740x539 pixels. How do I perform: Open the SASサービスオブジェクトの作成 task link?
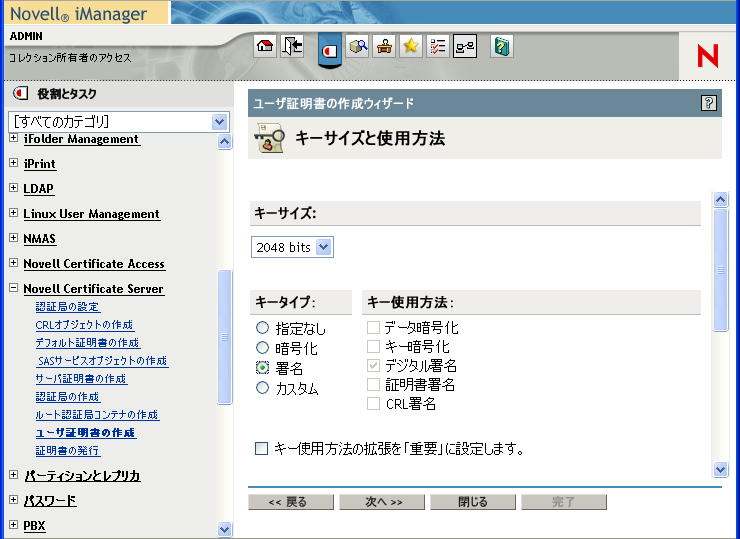pyautogui.click(x=102, y=361)
